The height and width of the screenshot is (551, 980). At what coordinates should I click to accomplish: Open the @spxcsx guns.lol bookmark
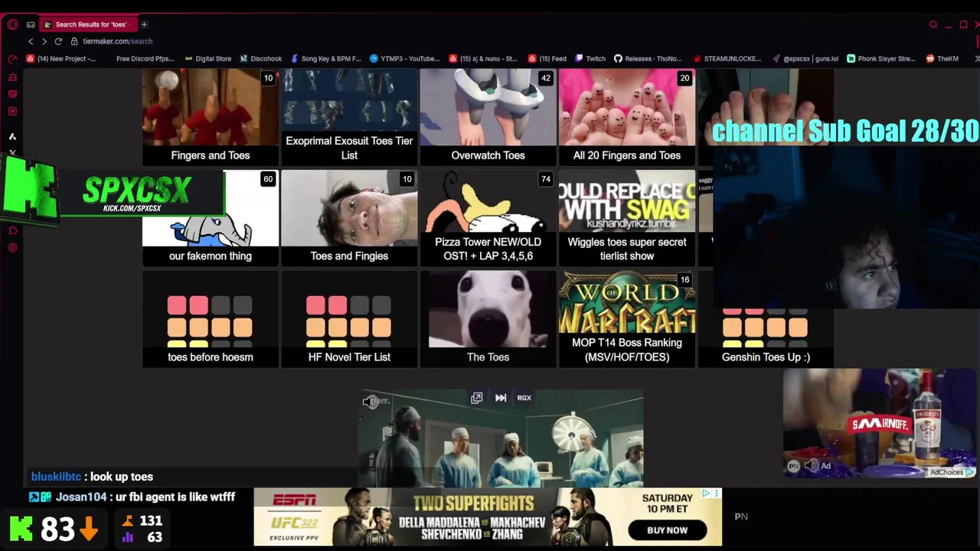[x=805, y=59]
